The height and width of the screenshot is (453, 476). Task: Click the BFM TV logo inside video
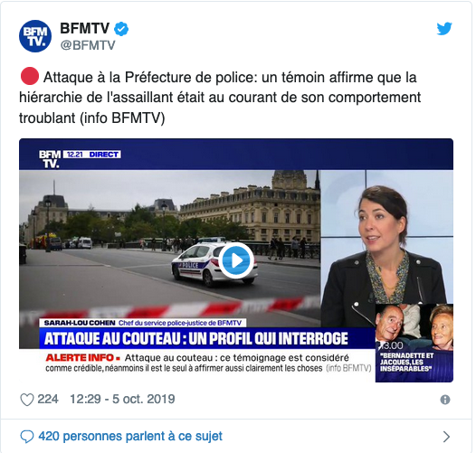tap(50, 159)
